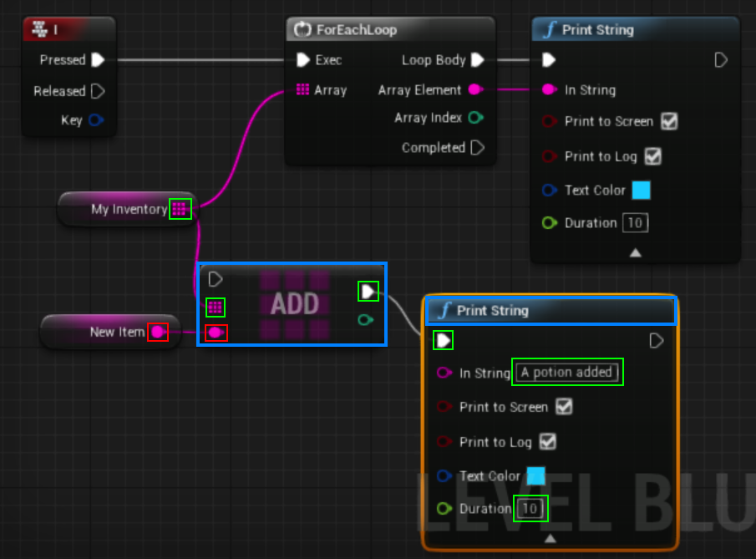This screenshot has height=559, width=756.
Task: Click bottom Print String input execution pin
Action: [443, 341]
